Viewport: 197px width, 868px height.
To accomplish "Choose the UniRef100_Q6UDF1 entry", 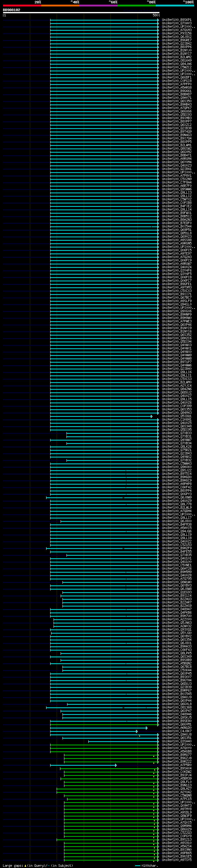I will point(177,78).
